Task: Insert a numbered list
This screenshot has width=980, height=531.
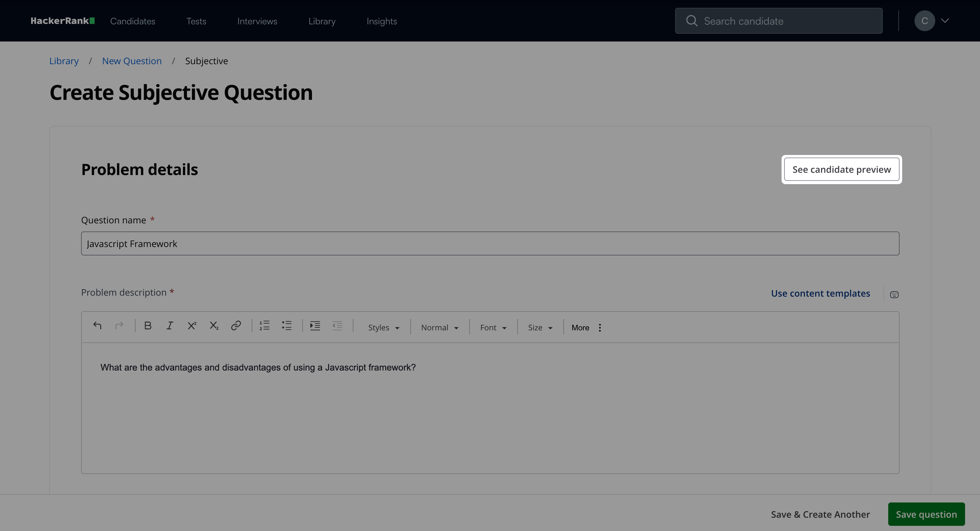Action: pos(264,326)
